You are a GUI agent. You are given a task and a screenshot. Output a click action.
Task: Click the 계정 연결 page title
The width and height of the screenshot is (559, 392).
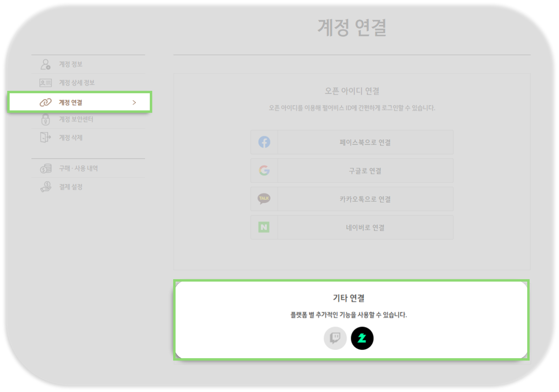[x=352, y=28]
